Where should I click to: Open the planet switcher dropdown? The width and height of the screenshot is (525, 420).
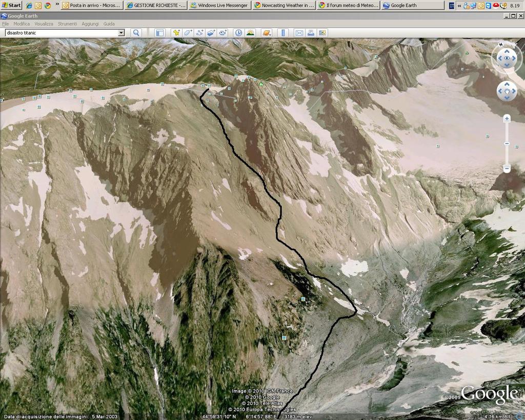[x=267, y=33]
